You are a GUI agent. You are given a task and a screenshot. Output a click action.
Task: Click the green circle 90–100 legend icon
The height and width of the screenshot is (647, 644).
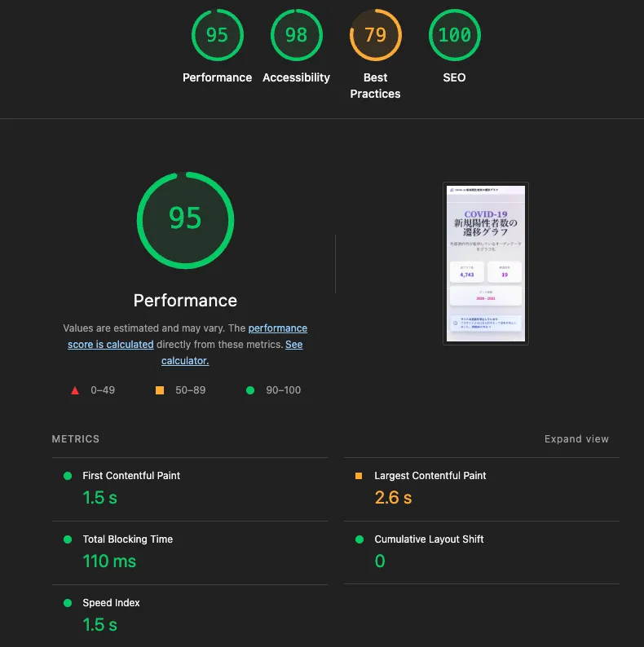pos(249,390)
